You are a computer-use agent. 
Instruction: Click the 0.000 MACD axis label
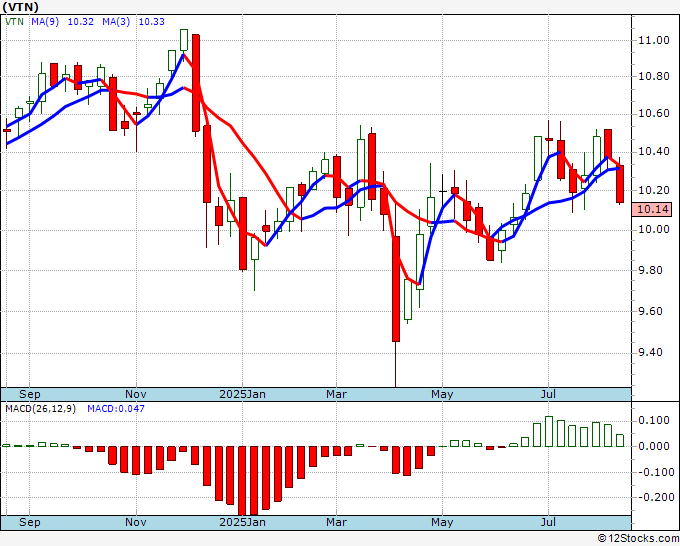[654, 446]
